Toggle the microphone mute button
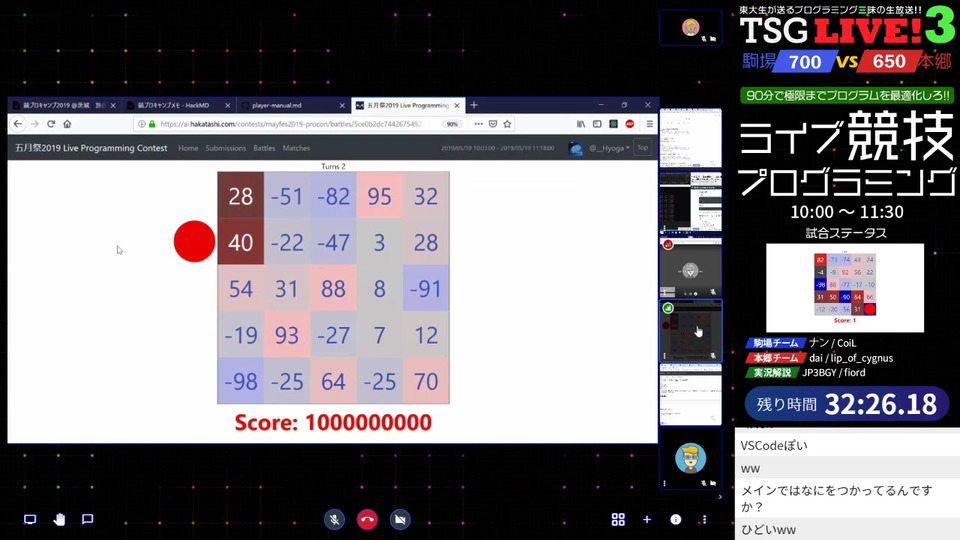Screen dimensions: 960x540 point(334,519)
